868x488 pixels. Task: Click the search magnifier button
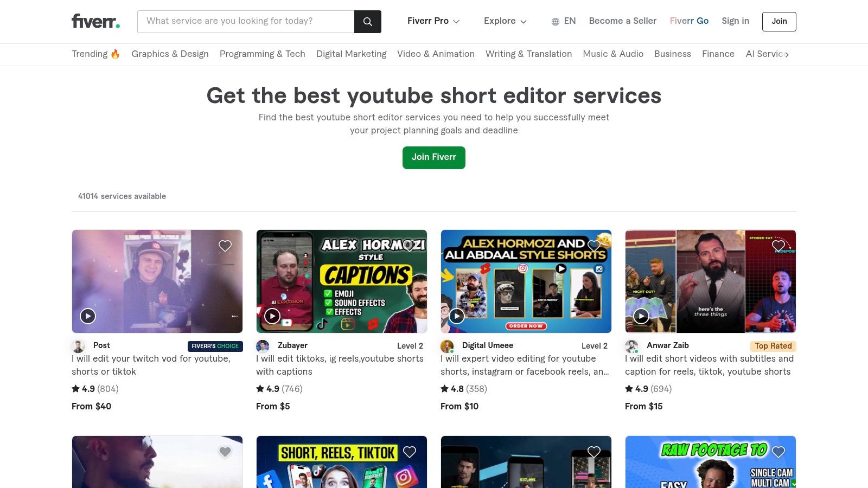[368, 22]
